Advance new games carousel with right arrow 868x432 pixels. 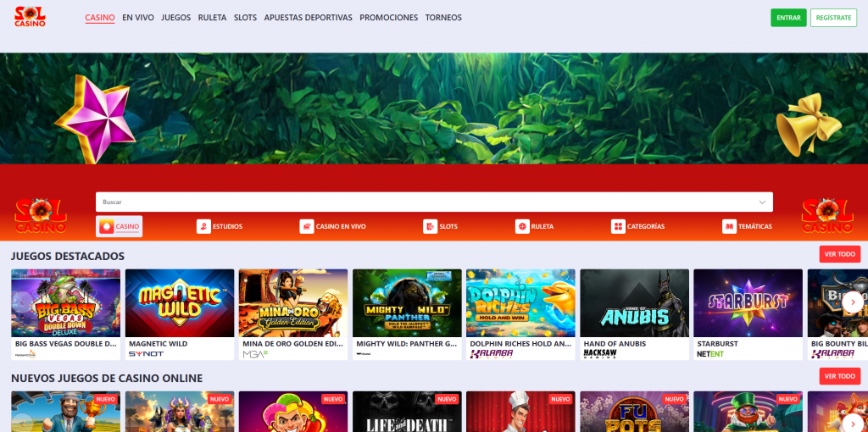[x=853, y=423]
